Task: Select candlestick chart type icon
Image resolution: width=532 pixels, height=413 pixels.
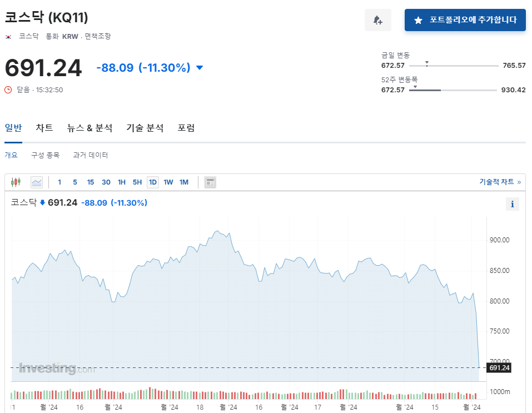Action: [x=16, y=182]
